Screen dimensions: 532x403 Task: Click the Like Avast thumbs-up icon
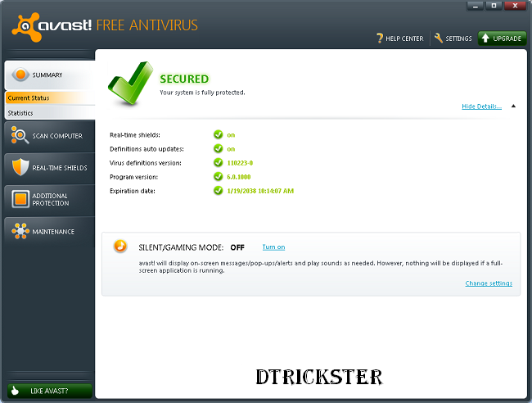pos(15,391)
